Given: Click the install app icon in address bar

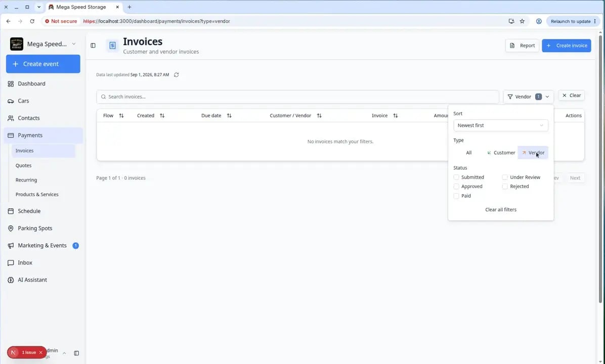Looking at the screenshot, I should (511, 21).
